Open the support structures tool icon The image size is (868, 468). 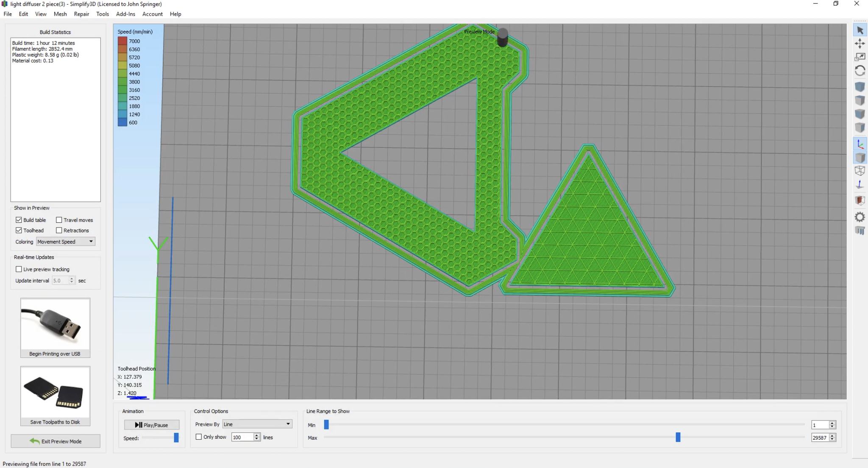pyautogui.click(x=860, y=231)
